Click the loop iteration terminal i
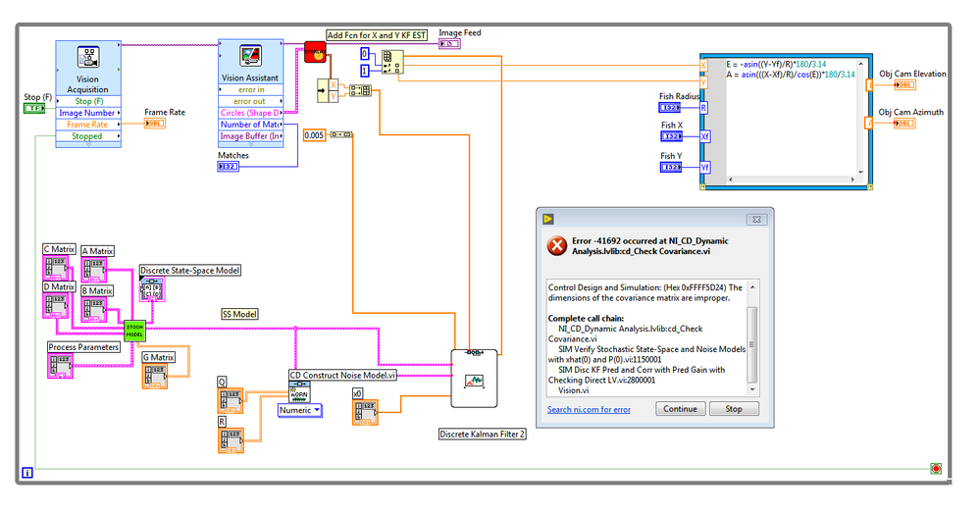Screen dimensions: 980x513 (x=27, y=473)
